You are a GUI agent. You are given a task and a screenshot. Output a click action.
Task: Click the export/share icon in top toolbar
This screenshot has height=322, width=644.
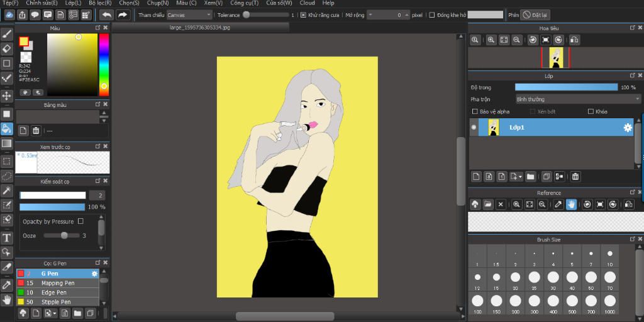[x=22, y=15]
